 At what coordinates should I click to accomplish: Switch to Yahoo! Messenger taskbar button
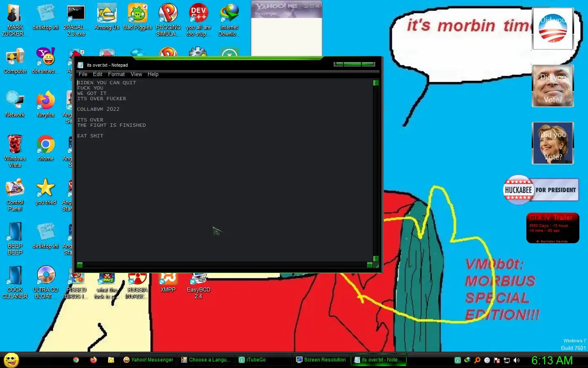149,360
